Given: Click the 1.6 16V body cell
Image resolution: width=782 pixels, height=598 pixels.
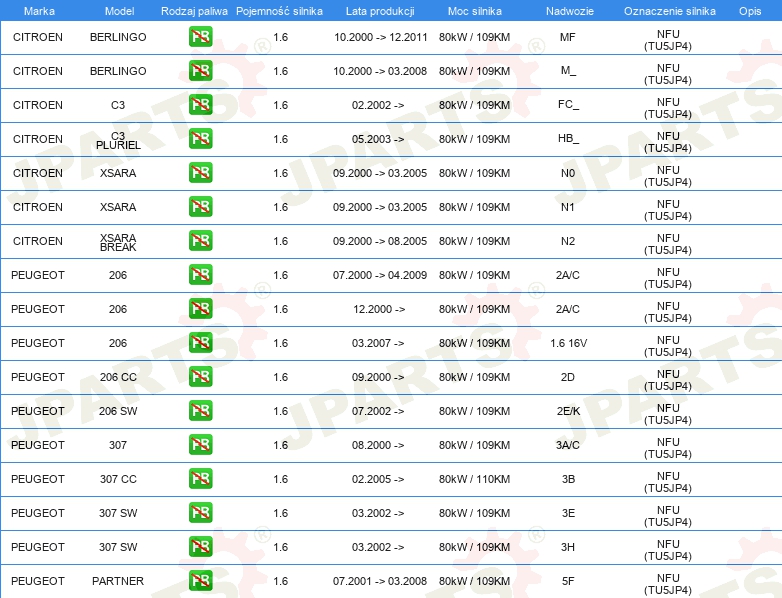Looking at the screenshot, I should [569, 343].
